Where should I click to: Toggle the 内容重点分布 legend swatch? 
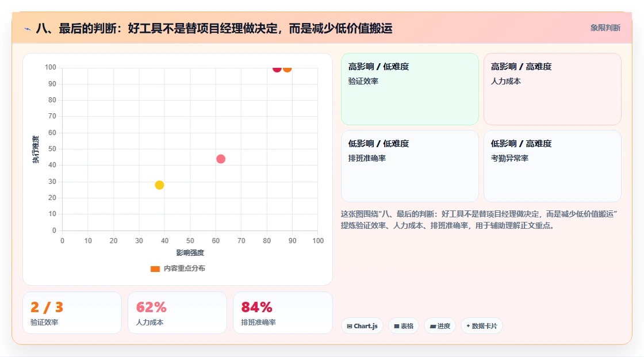click(155, 268)
